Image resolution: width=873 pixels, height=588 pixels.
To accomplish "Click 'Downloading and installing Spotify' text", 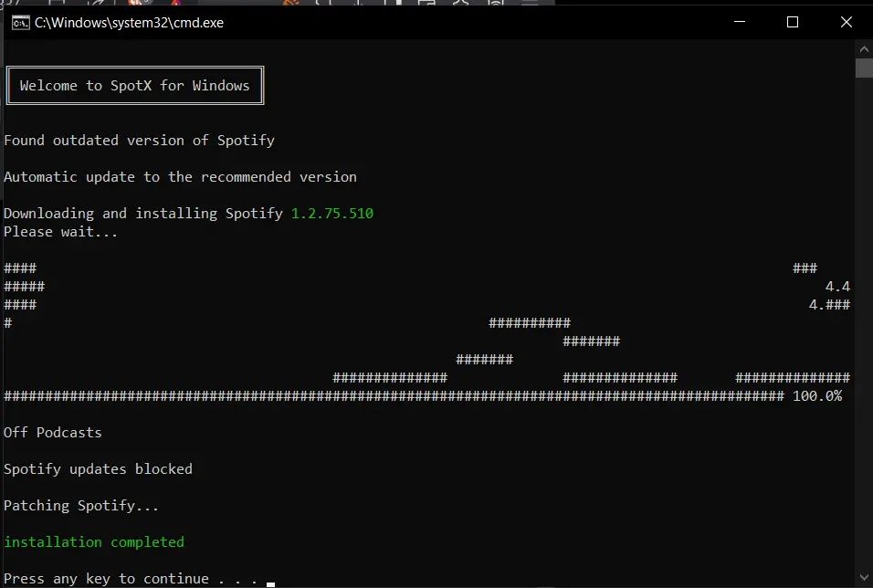I will pyautogui.click(x=143, y=214).
